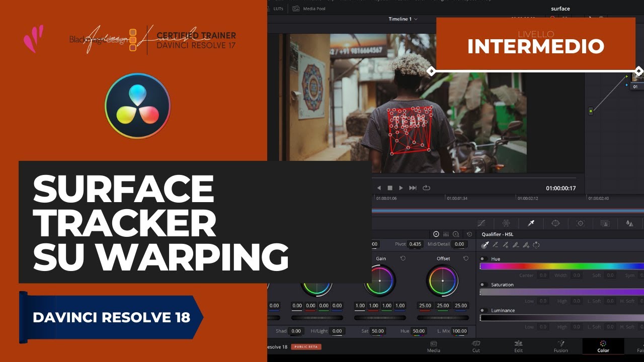The height and width of the screenshot is (362, 644).
Task: Click the green source node input
Action: click(591, 111)
